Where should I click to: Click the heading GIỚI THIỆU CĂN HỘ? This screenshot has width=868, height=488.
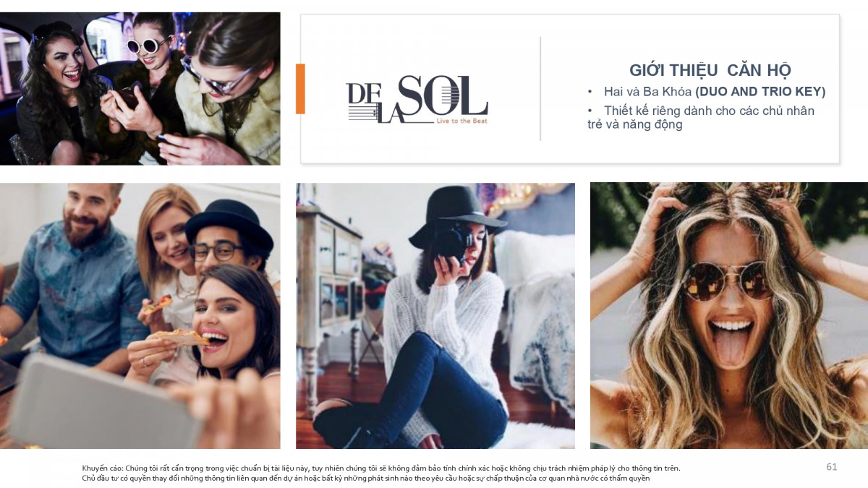pos(710,70)
